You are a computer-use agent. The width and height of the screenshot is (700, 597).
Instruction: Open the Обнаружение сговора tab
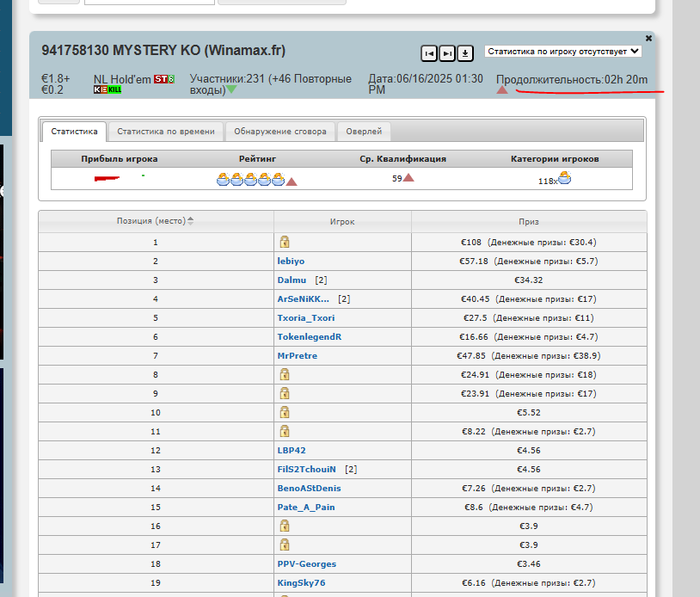point(280,131)
